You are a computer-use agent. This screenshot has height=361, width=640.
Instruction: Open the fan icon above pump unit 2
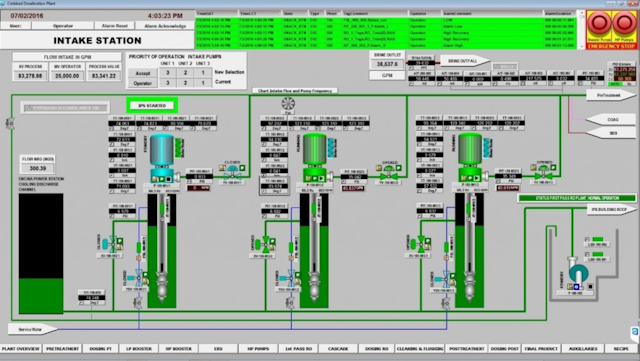[288, 104]
